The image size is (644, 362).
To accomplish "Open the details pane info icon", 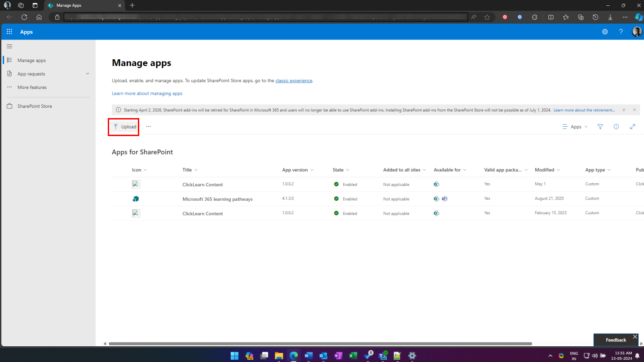I will (616, 127).
